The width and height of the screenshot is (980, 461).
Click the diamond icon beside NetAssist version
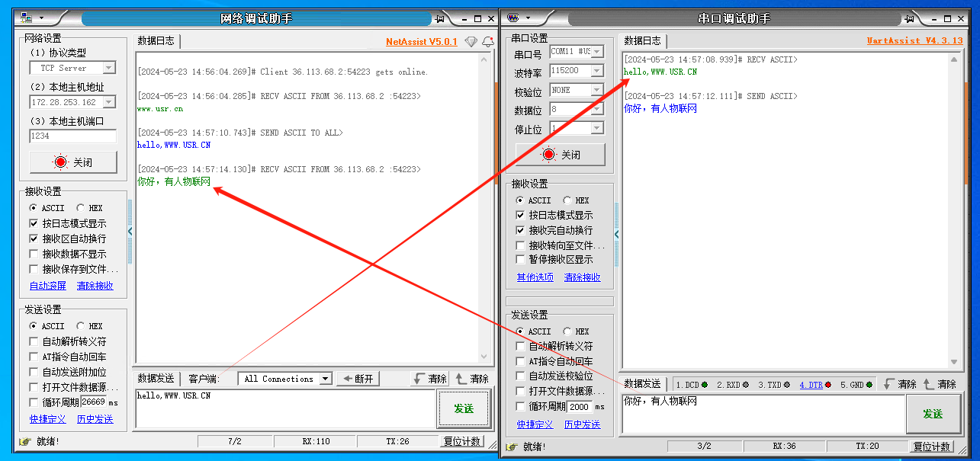pyautogui.click(x=471, y=42)
